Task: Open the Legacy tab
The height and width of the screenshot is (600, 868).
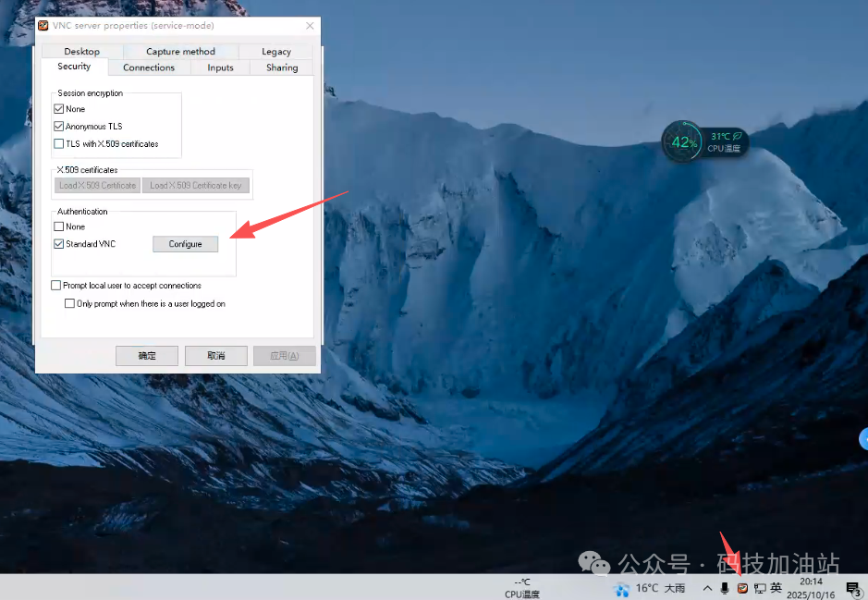Action: point(276,52)
